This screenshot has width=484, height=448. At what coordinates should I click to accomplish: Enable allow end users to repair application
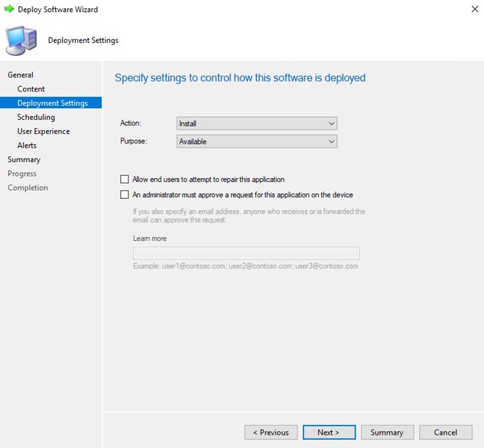[x=124, y=179]
